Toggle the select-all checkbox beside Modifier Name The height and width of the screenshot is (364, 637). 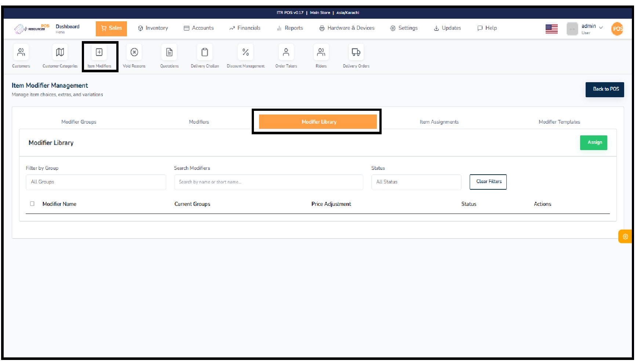[x=32, y=204]
